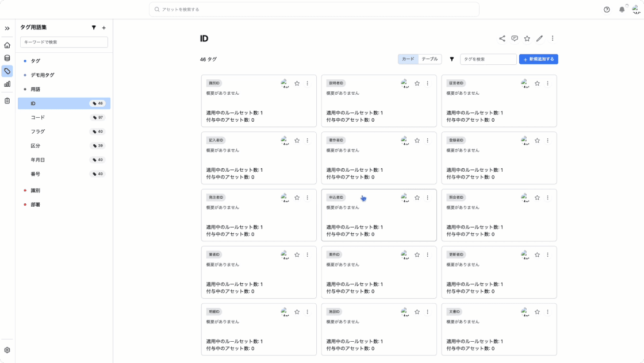Open the help question mark icon

point(607,10)
